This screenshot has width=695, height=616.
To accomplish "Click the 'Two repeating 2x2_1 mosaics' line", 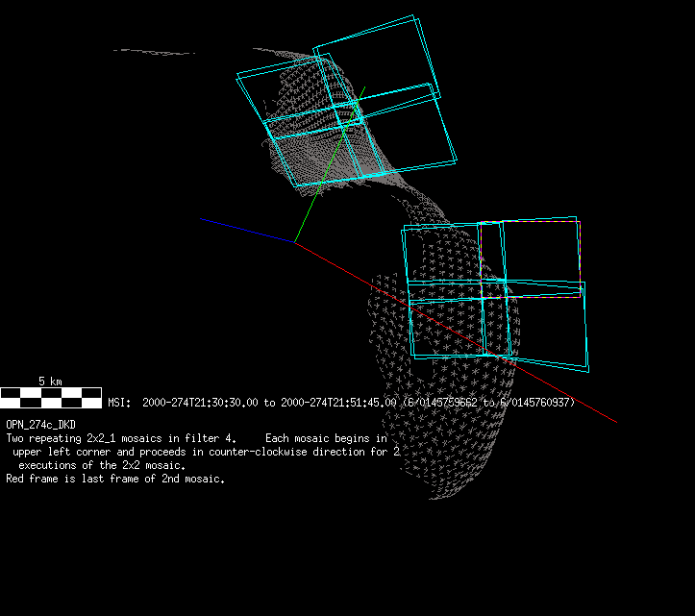I will pyautogui.click(x=197, y=438).
